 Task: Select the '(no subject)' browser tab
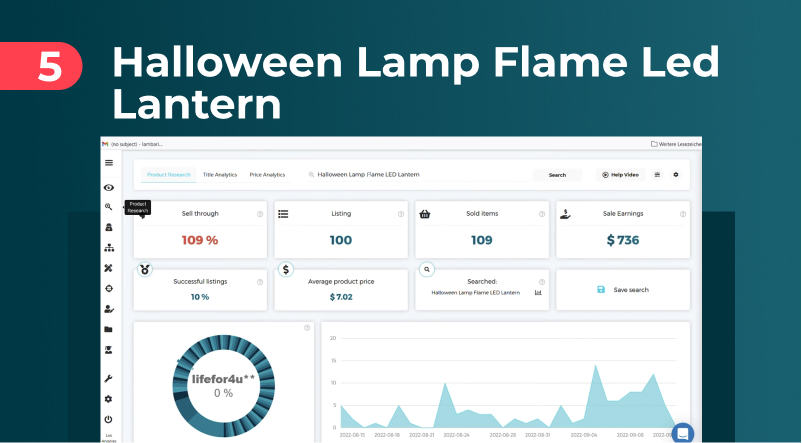(x=133, y=144)
